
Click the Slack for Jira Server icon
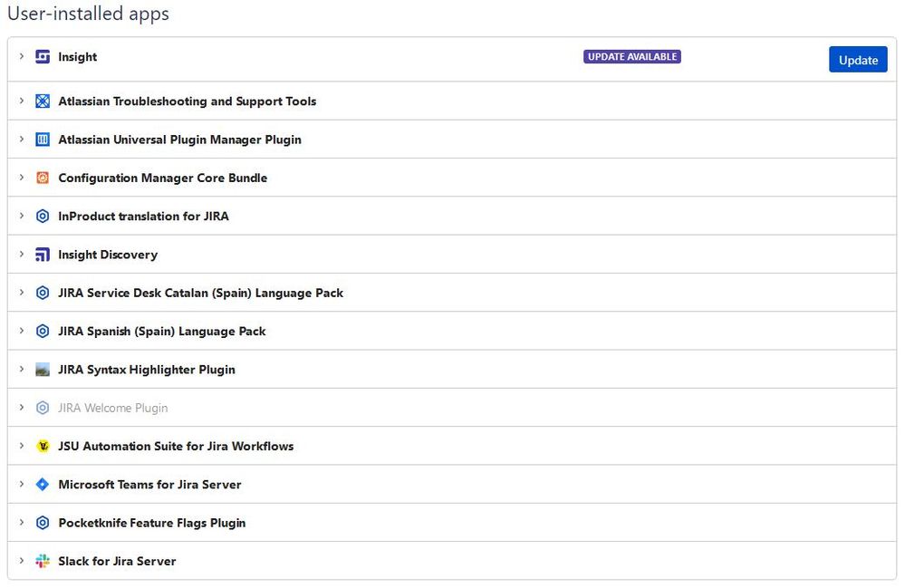43,561
